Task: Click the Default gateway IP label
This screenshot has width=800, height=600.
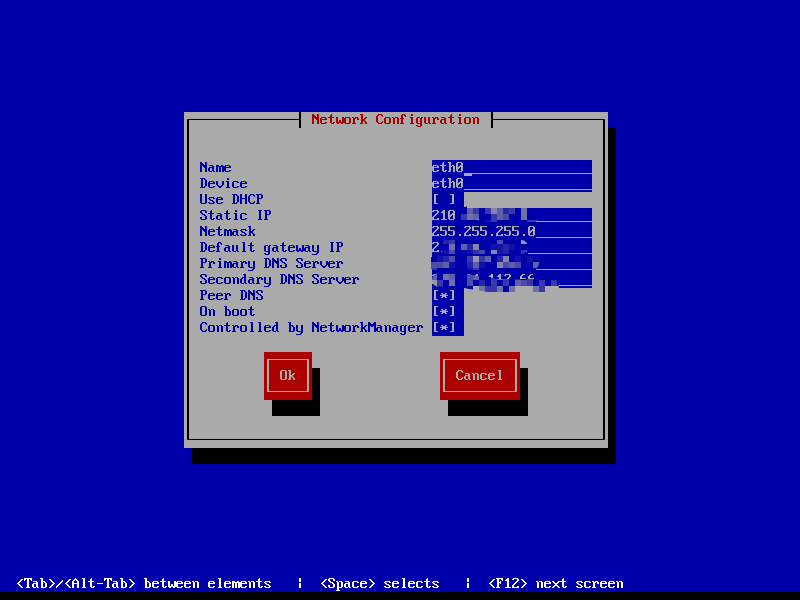Action: click(271, 247)
